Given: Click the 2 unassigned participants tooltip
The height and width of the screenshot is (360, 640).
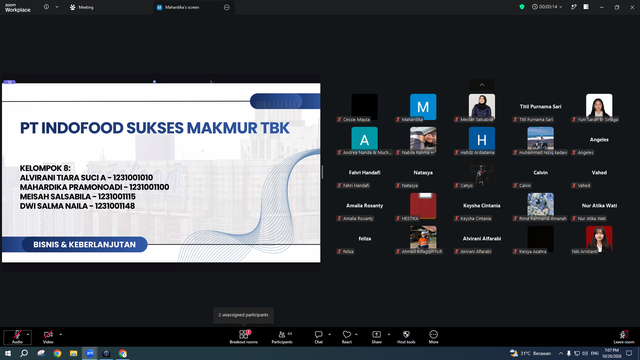Looking at the screenshot, I should point(243,315).
